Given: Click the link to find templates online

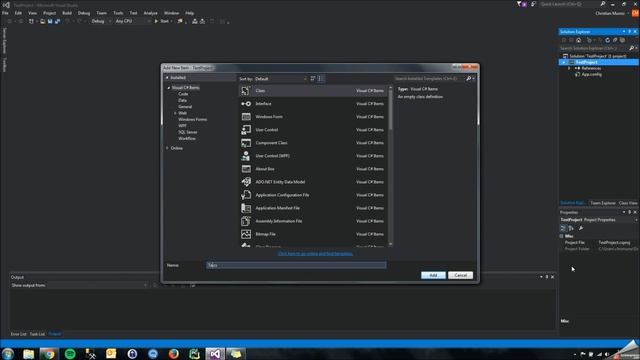Looking at the screenshot, I should coord(315,254).
